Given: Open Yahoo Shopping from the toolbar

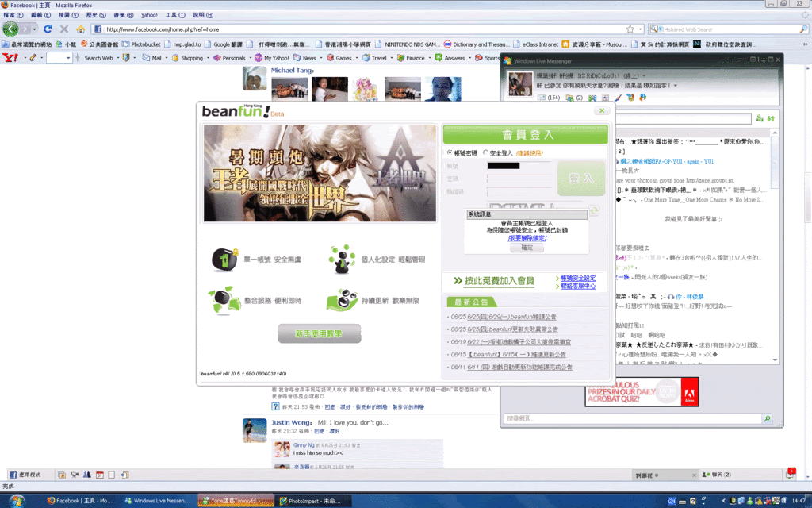Looking at the screenshot, I should [x=187, y=57].
